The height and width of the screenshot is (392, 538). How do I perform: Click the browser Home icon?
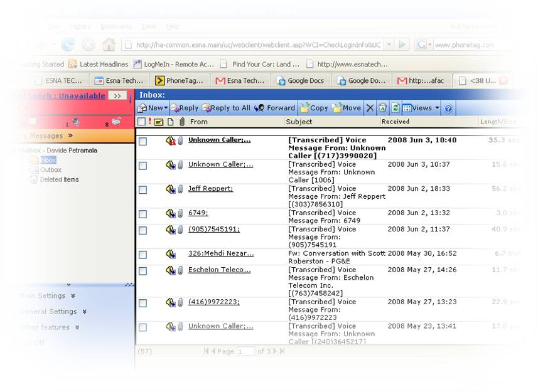tap(109, 45)
